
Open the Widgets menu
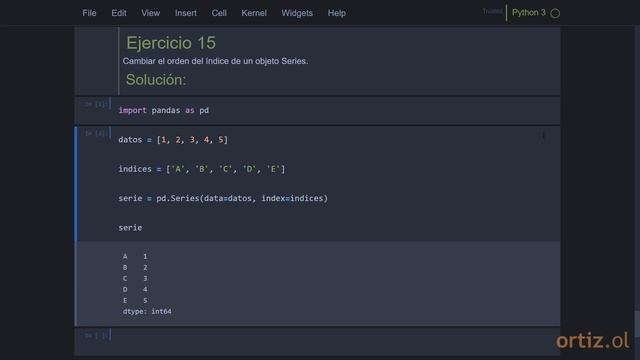coord(297,13)
